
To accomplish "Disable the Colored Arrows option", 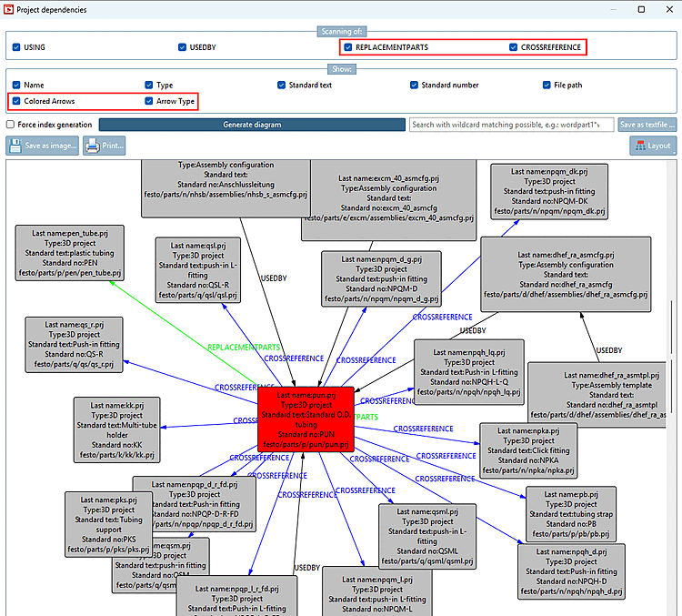I will (x=16, y=101).
